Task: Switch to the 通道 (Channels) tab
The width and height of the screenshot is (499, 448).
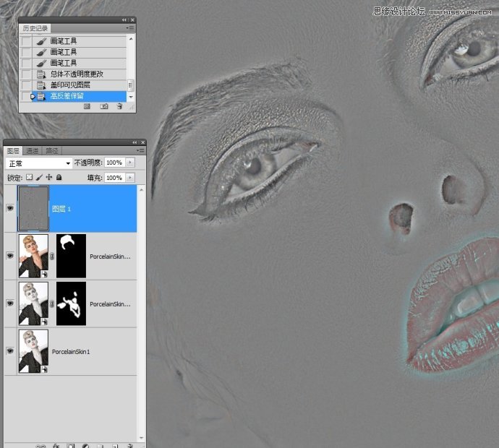Action: [32, 151]
